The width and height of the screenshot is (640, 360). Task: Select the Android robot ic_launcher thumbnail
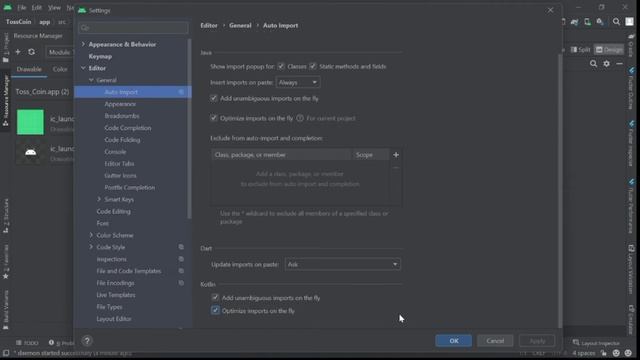[30, 152]
